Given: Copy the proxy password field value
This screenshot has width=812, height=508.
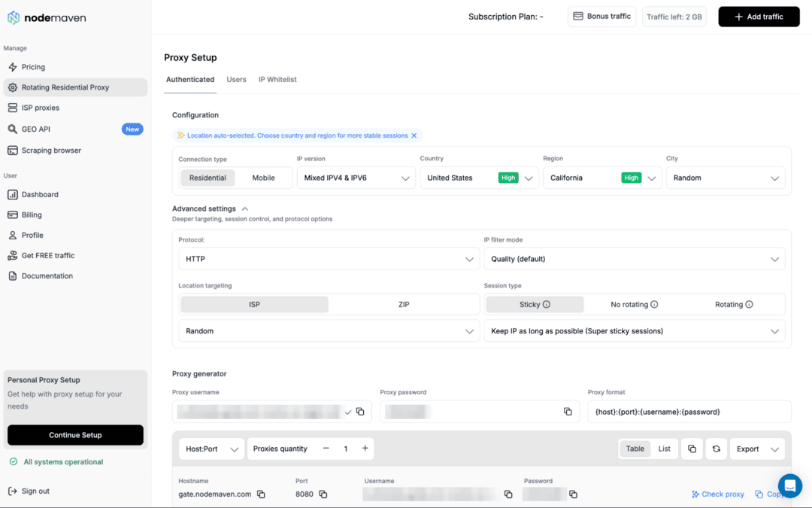Looking at the screenshot, I should 568,412.
